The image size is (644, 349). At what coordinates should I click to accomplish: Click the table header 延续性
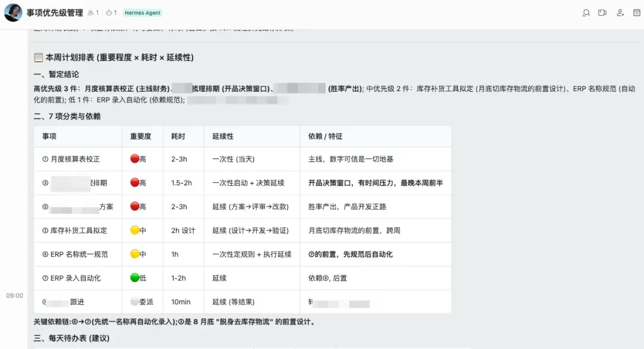(x=222, y=136)
